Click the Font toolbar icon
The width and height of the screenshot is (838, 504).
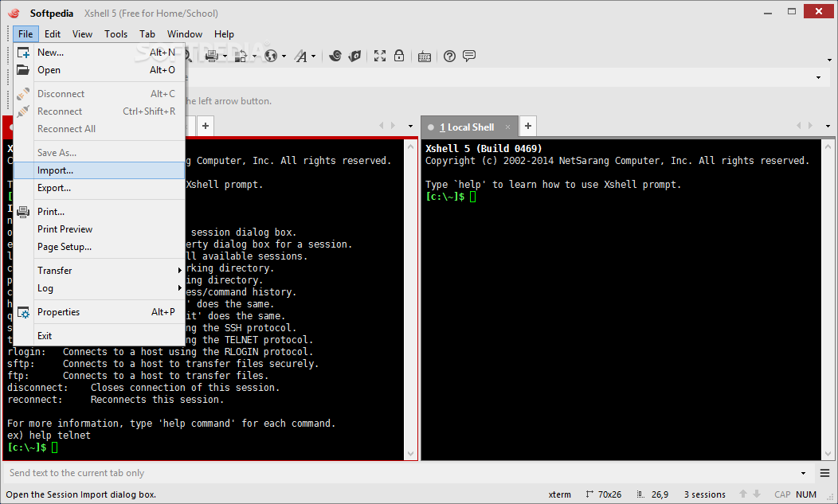(x=301, y=56)
